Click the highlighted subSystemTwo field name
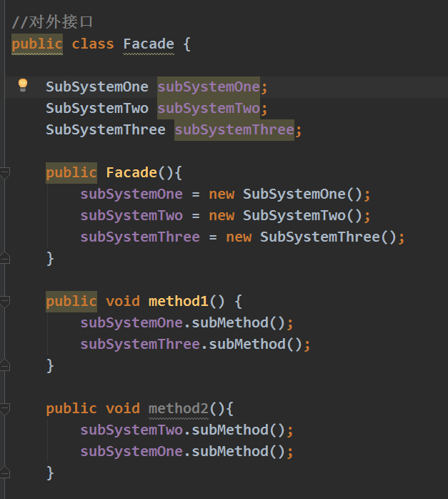 tap(209, 109)
